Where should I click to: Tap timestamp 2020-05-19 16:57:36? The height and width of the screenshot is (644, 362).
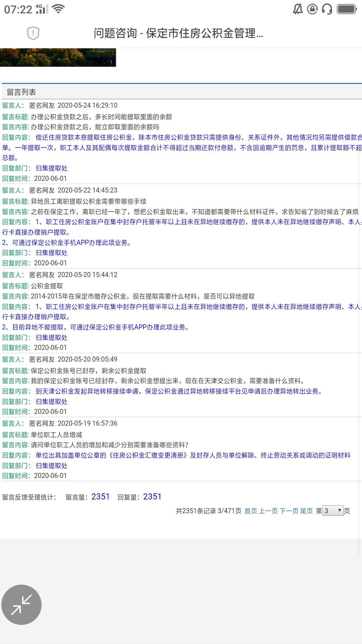87,423
